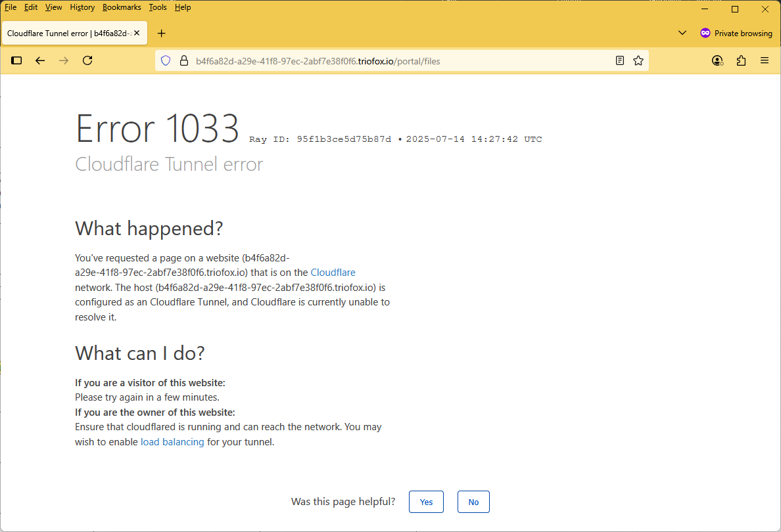Open the Edit menu
Screen dimensions: 781x532
(x=31, y=7)
